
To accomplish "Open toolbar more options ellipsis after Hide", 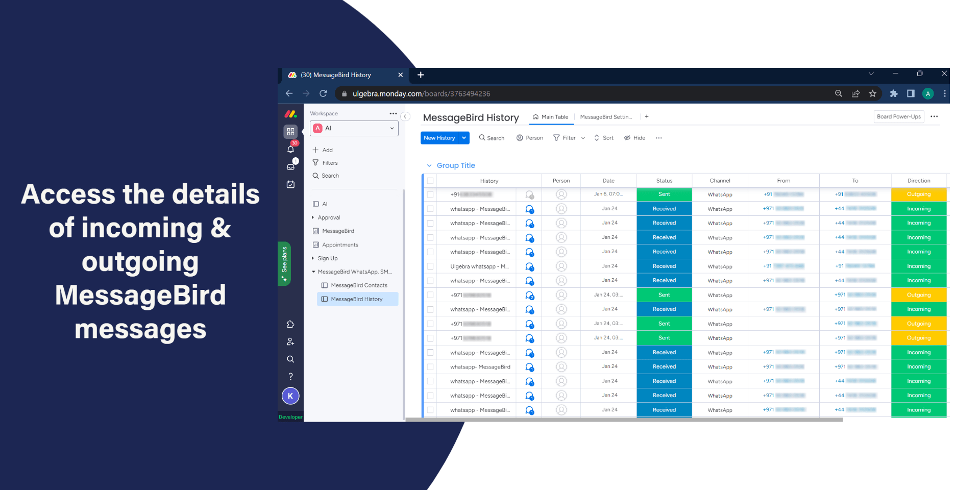I will coord(659,138).
